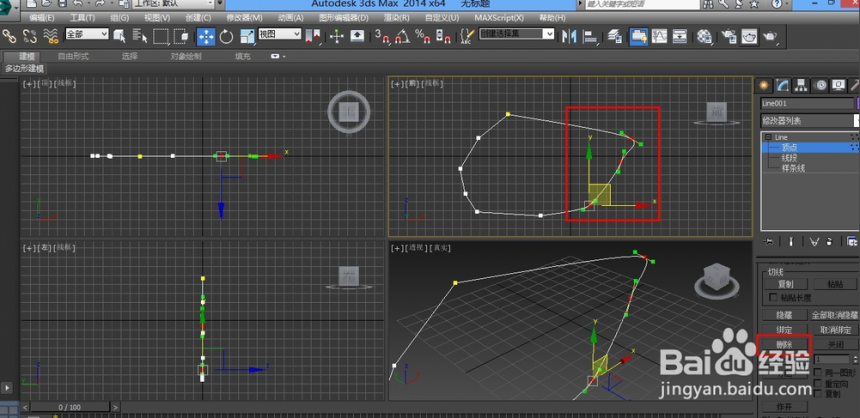Open the ribbon options dropdown after 填充
The width and height of the screenshot is (860, 418).
point(278,57)
